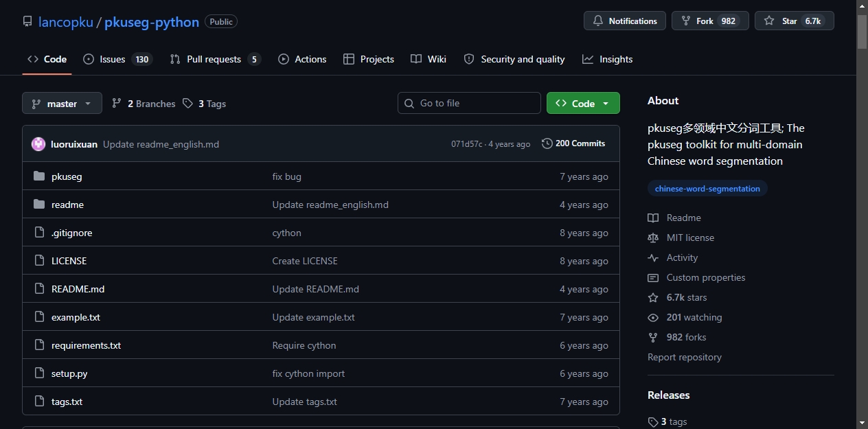Open the pkuseg-python repository link

click(x=152, y=22)
